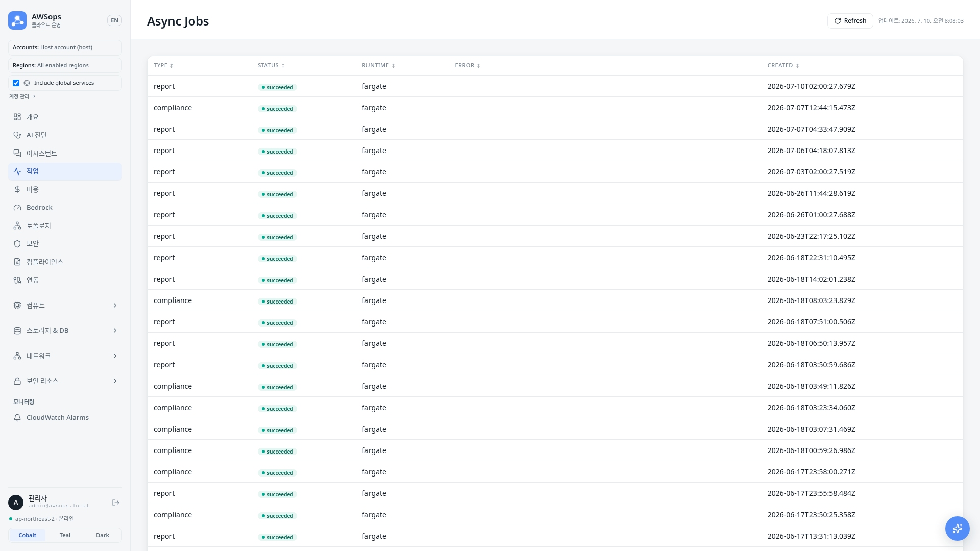Click the 비용 dollar sign icon
Viewport: 980px width, 551px height.
[x=17, y=189]
